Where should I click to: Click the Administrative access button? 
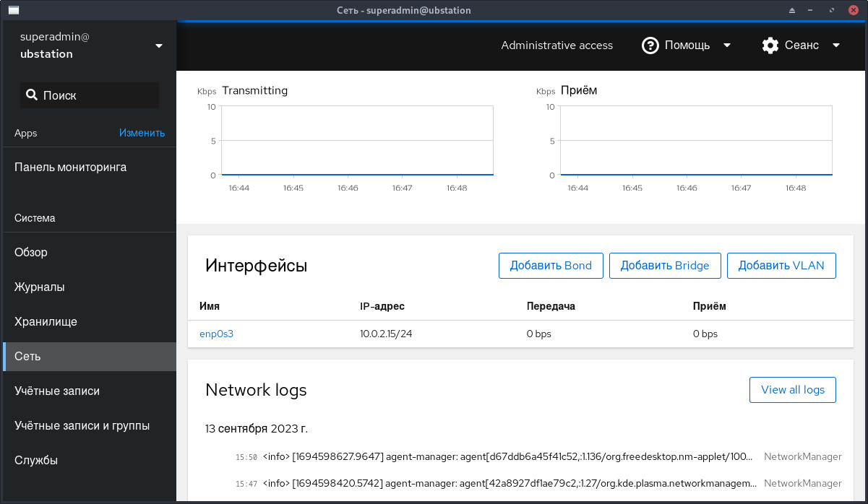coord(557,45)
